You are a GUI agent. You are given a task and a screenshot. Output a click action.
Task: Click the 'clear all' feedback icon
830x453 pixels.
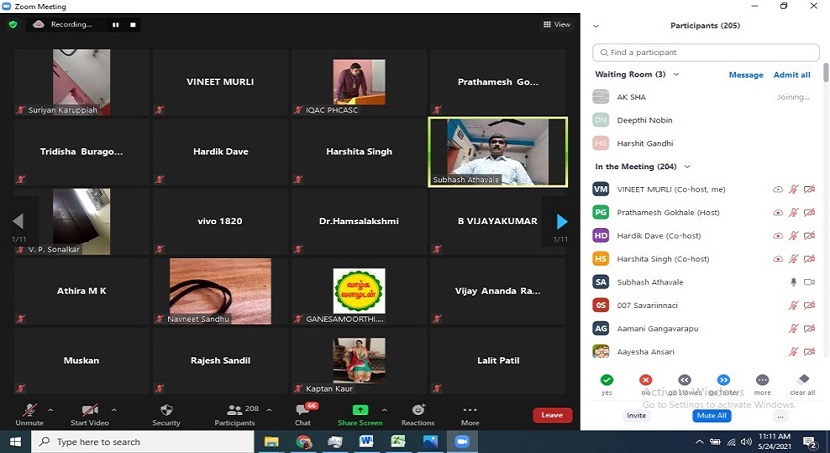pyautogui.click(x=802, y=380)
